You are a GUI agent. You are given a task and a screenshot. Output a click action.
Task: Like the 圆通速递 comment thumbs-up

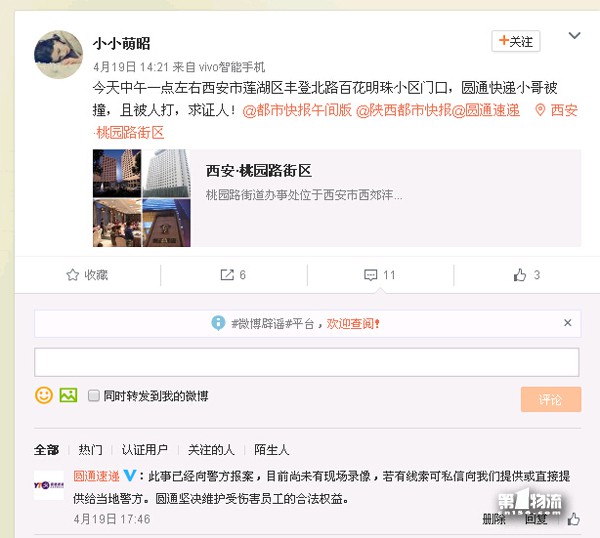(x=574, y=519)
